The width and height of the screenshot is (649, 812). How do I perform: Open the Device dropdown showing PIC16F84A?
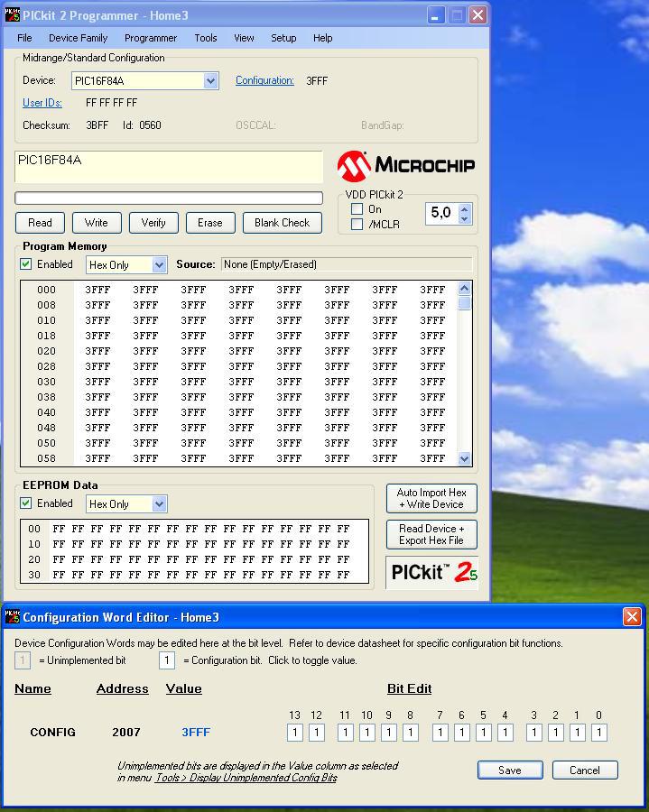pyautogui.click(x=210, y=81)
